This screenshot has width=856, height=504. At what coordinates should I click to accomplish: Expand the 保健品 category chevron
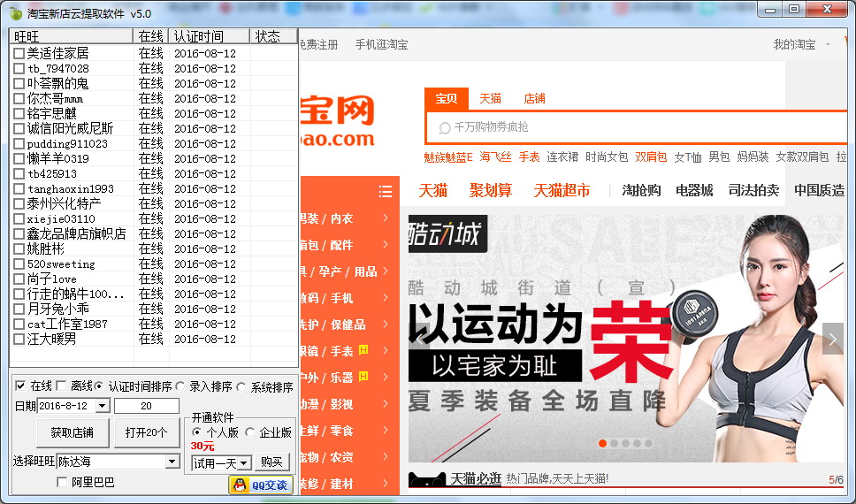coord(386,325)
